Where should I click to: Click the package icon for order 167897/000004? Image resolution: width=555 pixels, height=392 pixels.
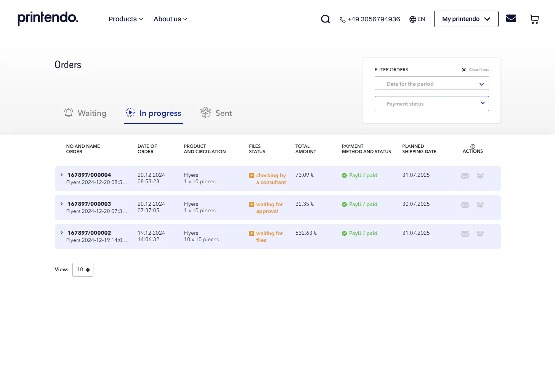pos(480,176)
